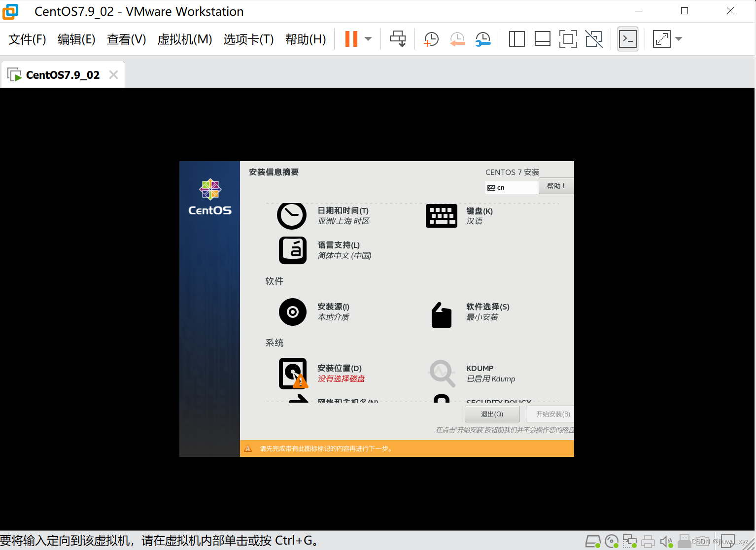Click the CENTOS 7 安装 title text
The width and height of the screenshot is (756, 550).
(x=513, y=172)
